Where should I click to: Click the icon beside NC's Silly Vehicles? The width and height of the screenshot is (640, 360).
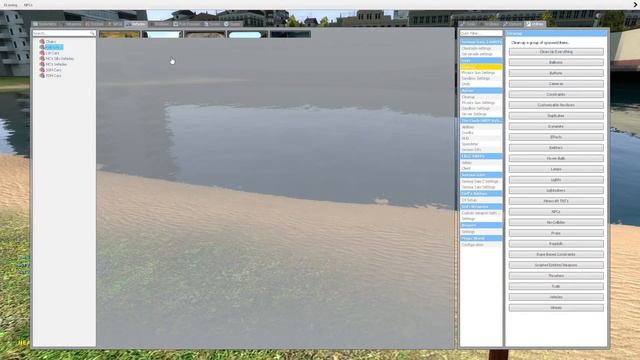tap(42, 58)
